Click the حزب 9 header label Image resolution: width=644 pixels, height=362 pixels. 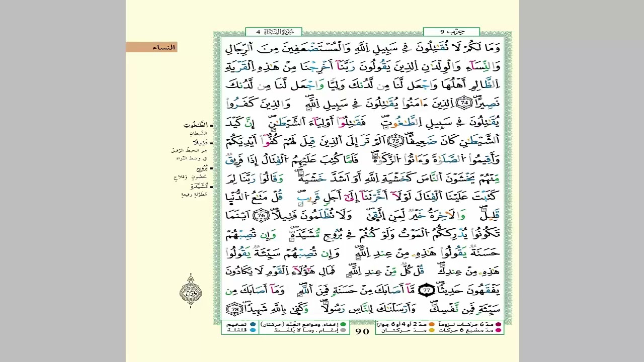tap(451, 32)
